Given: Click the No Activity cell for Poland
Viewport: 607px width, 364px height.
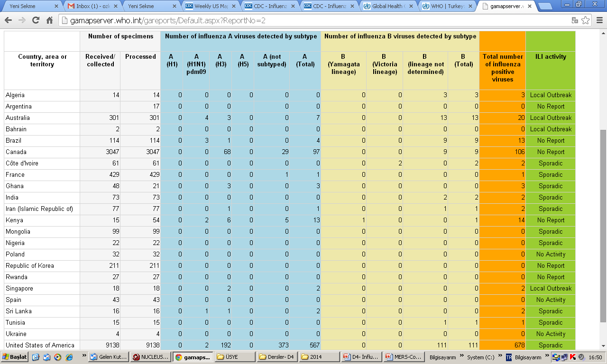Looking at the screenshot, I should click(x=551, y=254).
